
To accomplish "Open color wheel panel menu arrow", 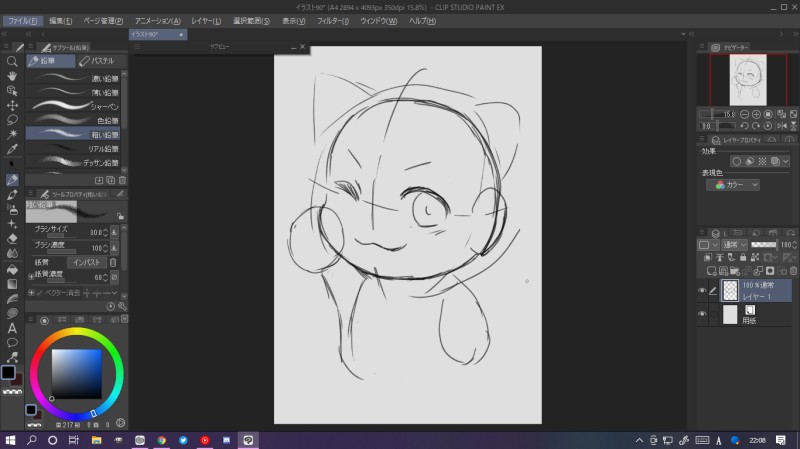I will [124, 319].
